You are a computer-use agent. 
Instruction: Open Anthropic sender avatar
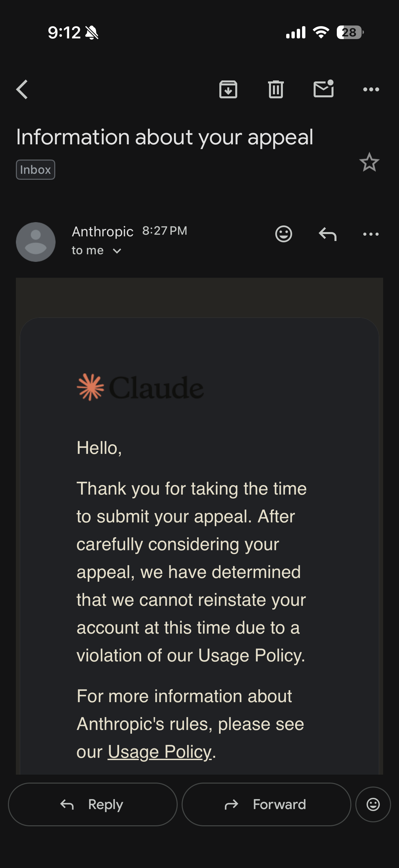(36, 242)
